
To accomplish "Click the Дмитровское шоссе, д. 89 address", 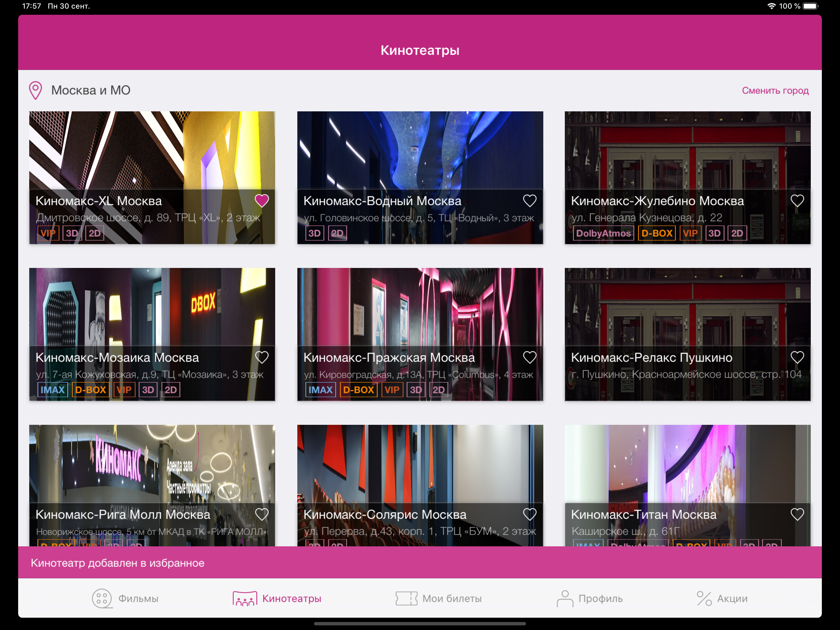I will [148, 217].
